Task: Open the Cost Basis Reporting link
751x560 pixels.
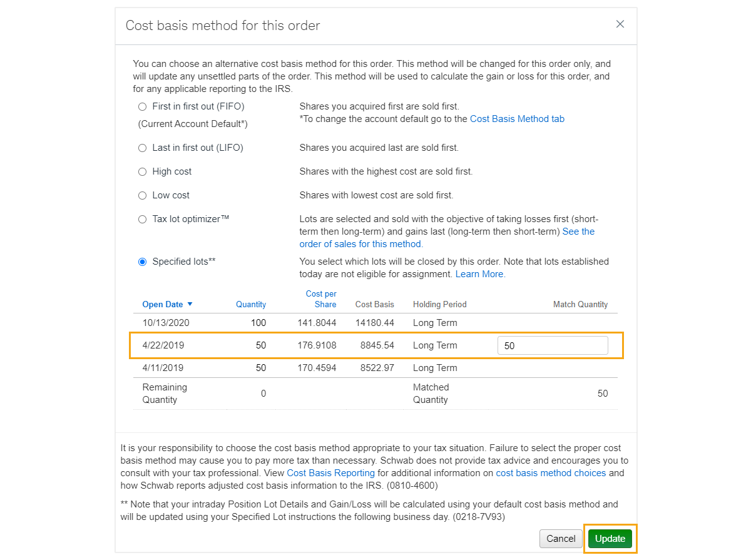Action: 330,473
